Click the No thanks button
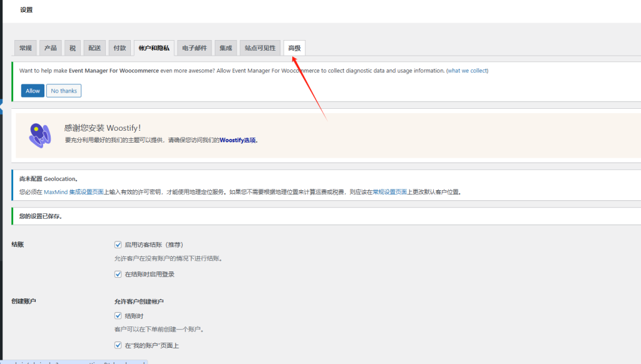Screen dimensions: 641x364 (63, 90)
